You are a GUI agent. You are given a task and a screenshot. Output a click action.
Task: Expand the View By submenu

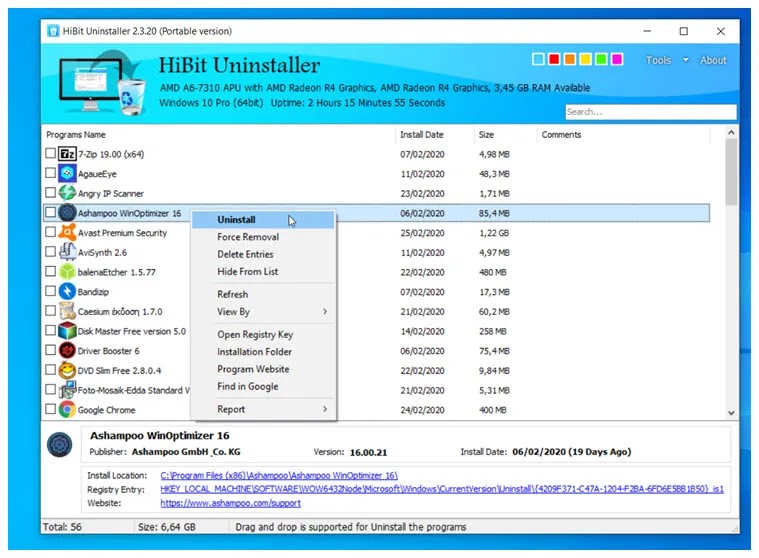[325, 312]
